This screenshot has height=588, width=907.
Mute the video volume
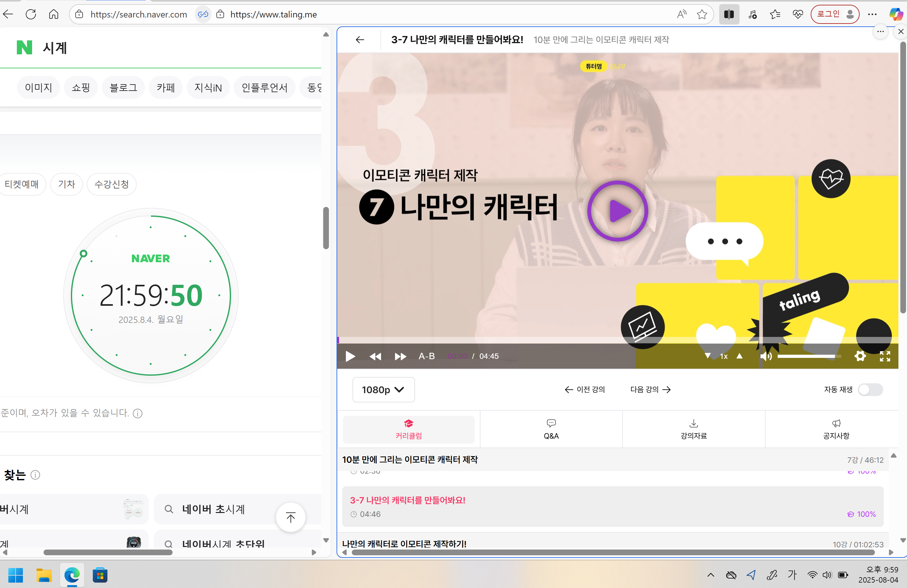766,356
